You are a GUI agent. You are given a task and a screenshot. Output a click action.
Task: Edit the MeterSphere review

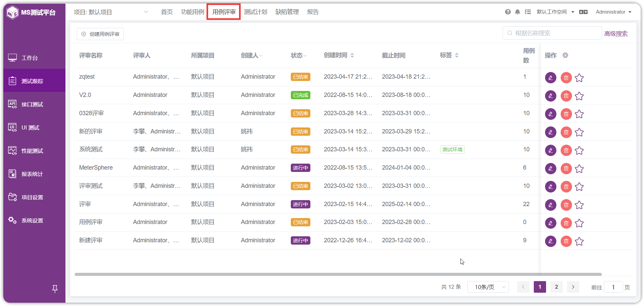(x=550, y=169)
